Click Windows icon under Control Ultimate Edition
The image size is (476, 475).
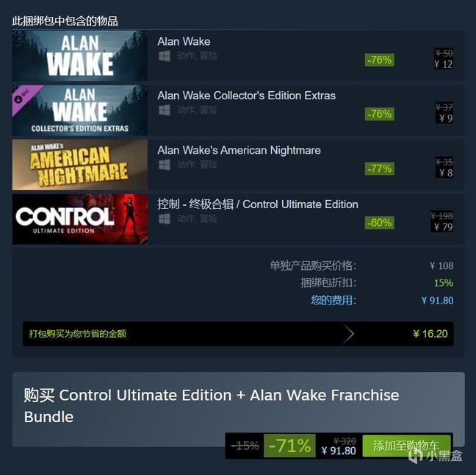pos(165,219)
